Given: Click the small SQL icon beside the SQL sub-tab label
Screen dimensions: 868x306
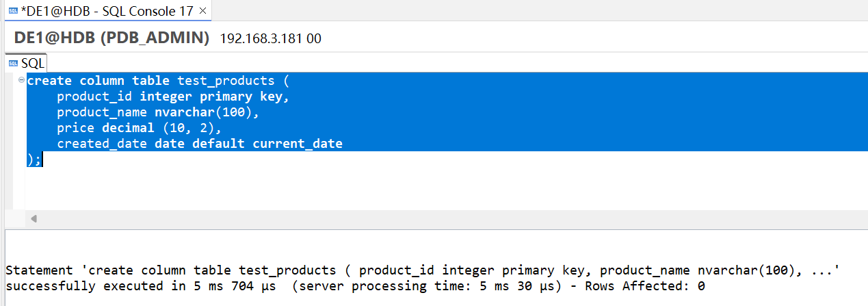Looking at the screenshot, I should pyautogui.click(x=12, y=63).
